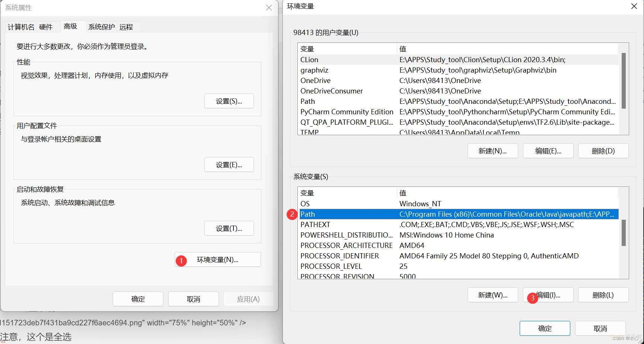Image resolution: width=644 pixels, height=344 pixels.
Task: Open 环境变量(N)... dialog
Action: tap(218, 259)
